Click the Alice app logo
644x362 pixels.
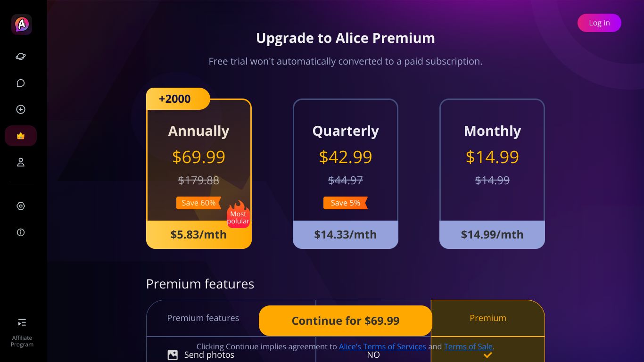(x=22, y=25)
